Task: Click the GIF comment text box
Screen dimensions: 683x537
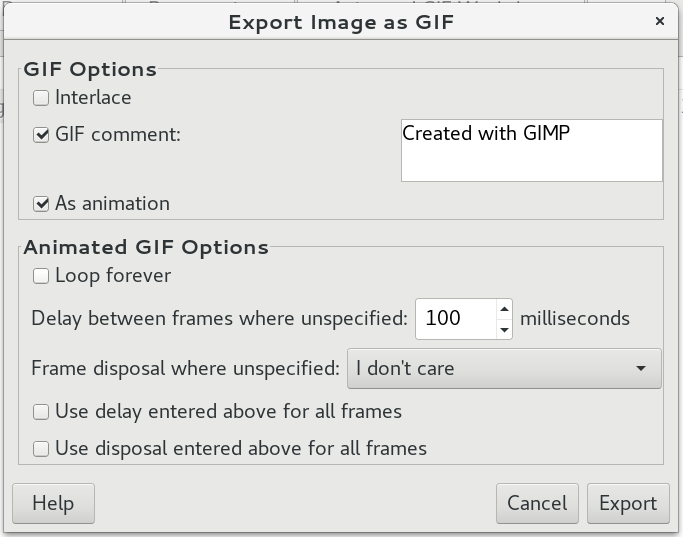Action: (x=531, y=151)
